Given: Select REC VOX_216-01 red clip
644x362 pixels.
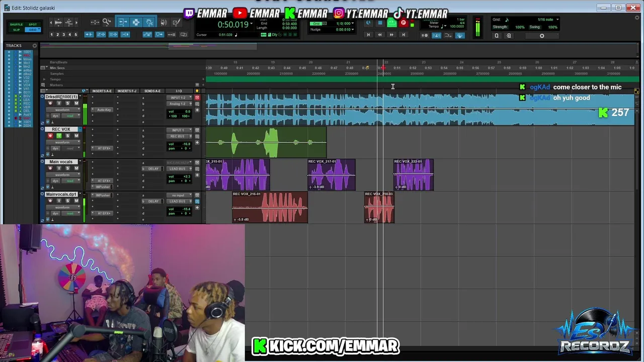Looking at the screenshot, I should [270, 207].
